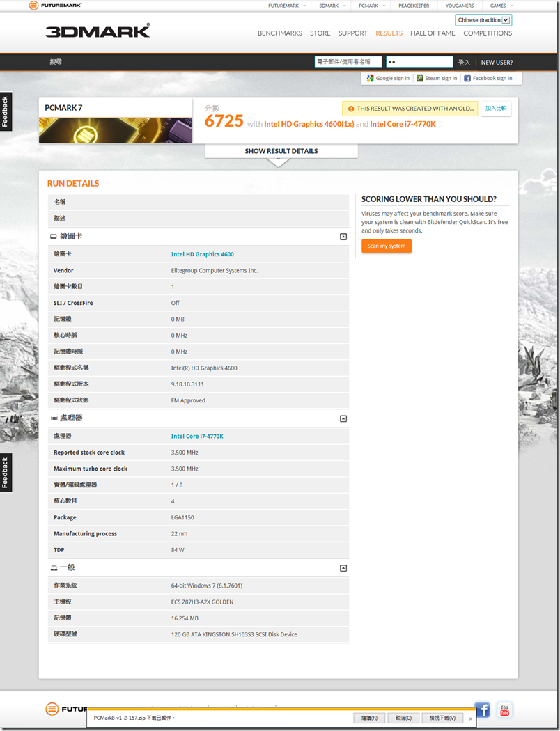This screenshot has height=731, width=560.
Task: Select the LGA1150 package value
Action: (x=182, y=517)
